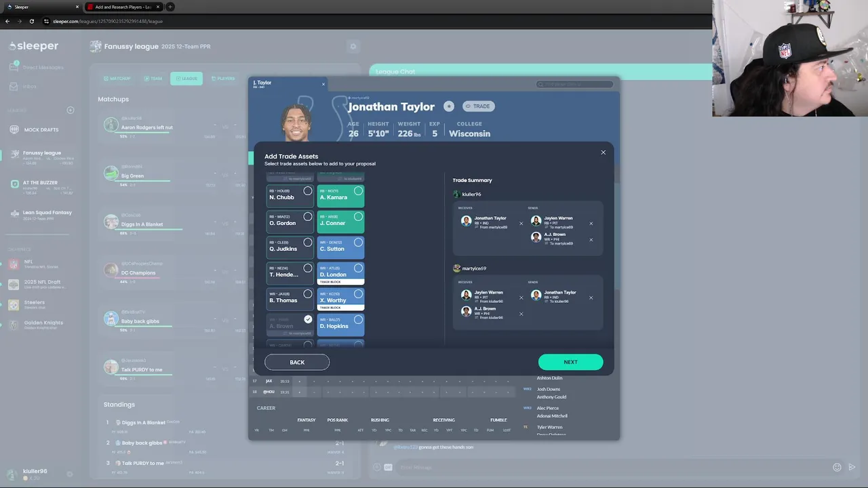Viewport: 868px width, 488px height.
Task: Open Direct Messages
Action: pos(37,67)
